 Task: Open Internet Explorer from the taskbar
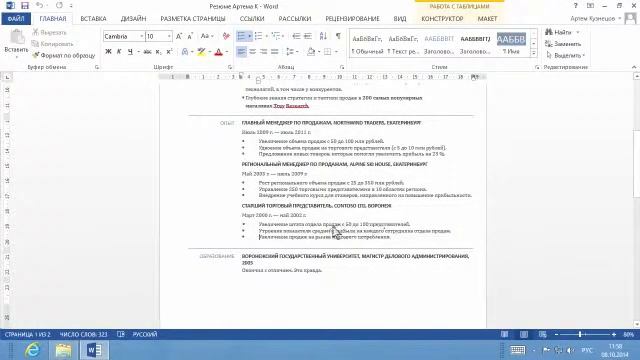[x=32, y=350]
